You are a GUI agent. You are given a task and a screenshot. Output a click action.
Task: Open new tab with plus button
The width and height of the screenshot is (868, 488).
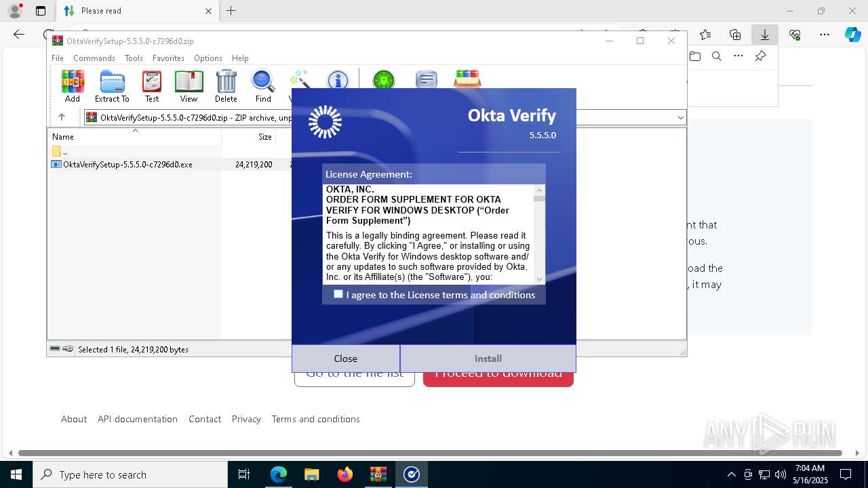231,11
